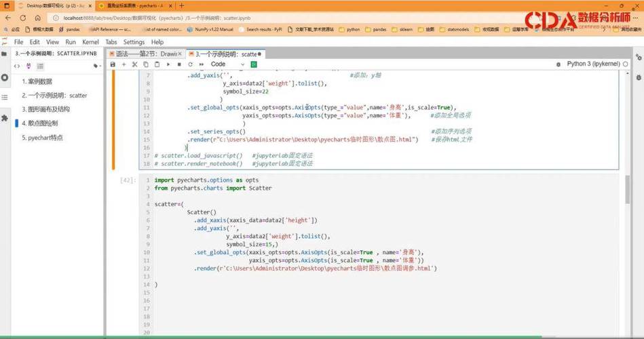Close the Desktop JupyterLab browser tab
Screen dimensions: 644x339
90,5
